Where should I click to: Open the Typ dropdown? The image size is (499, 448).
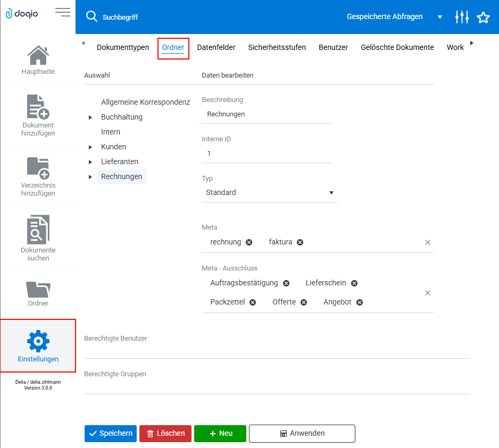(x=270, y=192)
